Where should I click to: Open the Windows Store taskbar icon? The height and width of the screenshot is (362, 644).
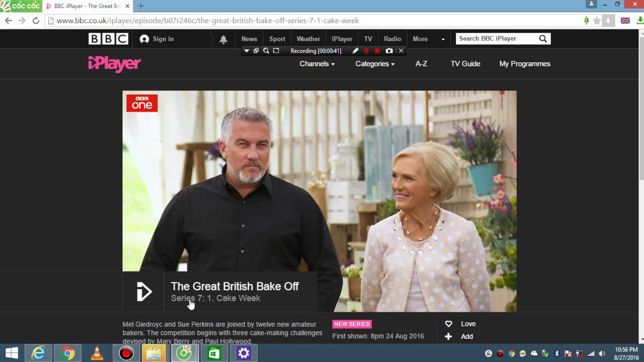point(214,353)
